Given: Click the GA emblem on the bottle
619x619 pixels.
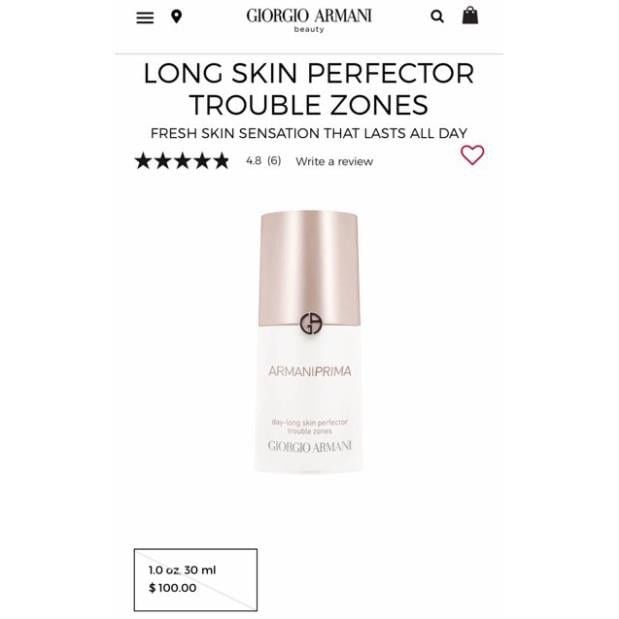Looking at the screenshot, I should [311, 324].
